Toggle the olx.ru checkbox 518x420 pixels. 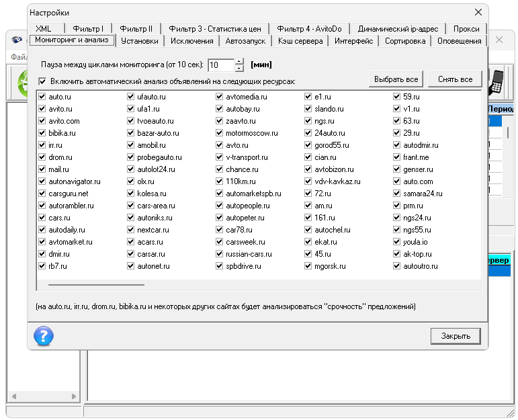[130, 181]
